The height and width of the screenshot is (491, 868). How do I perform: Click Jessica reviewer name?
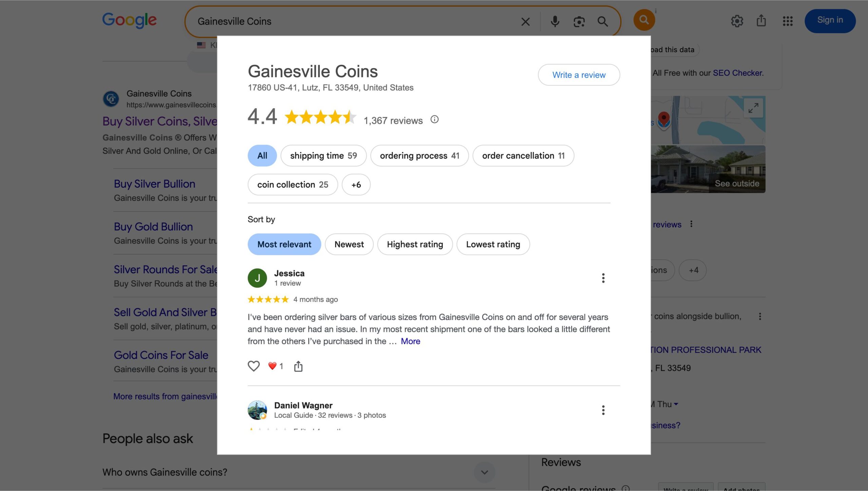pos(289,273)
